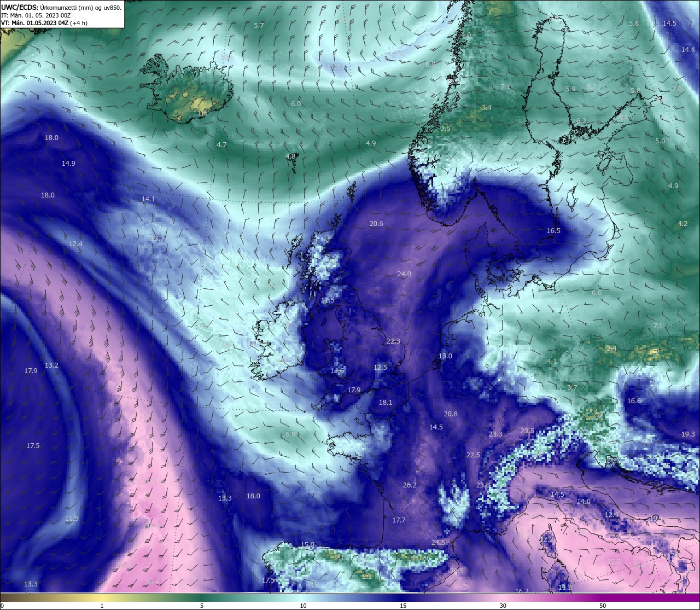Click the 20.8 value on the map

click(451, 414)
